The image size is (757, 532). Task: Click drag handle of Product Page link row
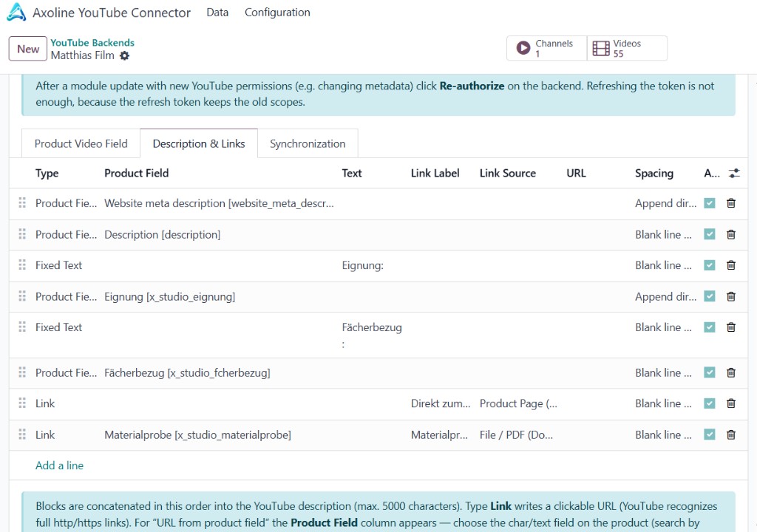coord(22,403)
